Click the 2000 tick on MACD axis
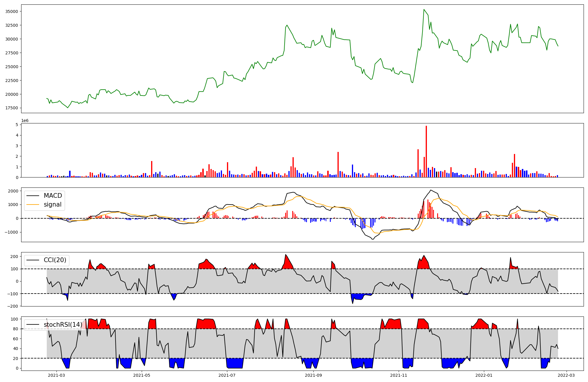588x382 pixels. [13, 191]
